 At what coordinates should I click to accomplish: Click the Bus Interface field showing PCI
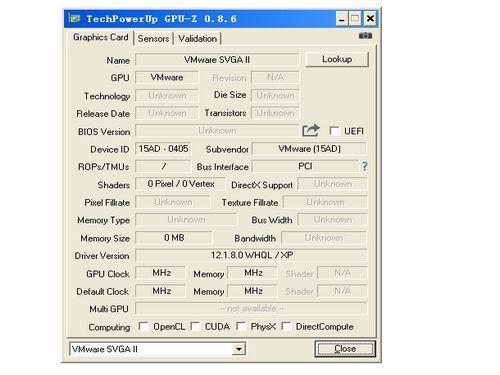tap(305, 166)
